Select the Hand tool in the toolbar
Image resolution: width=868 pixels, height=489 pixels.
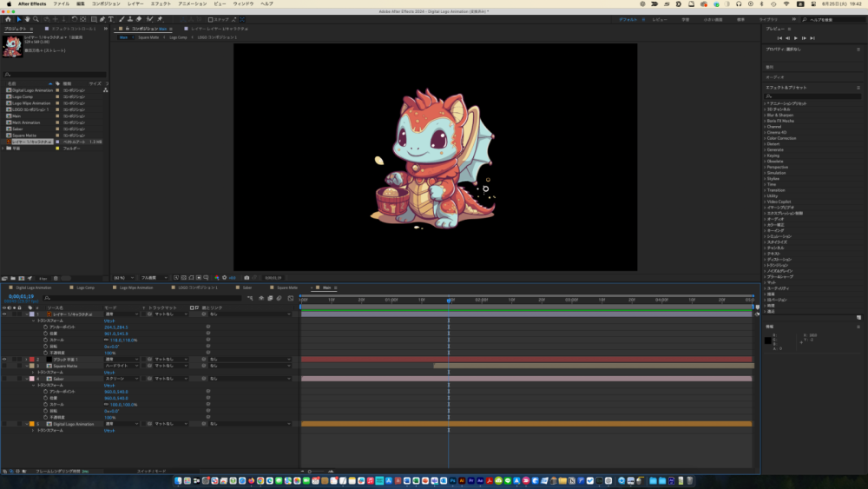point(29,18)
